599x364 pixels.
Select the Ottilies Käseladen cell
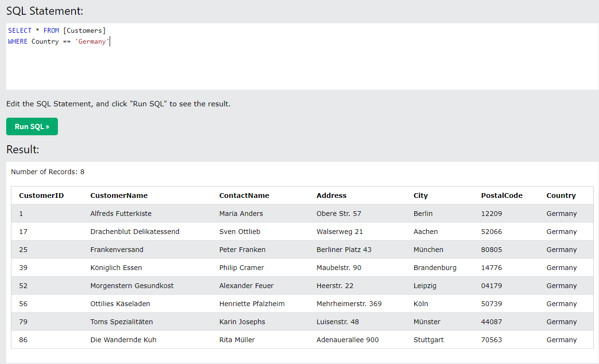coord(120,304)
